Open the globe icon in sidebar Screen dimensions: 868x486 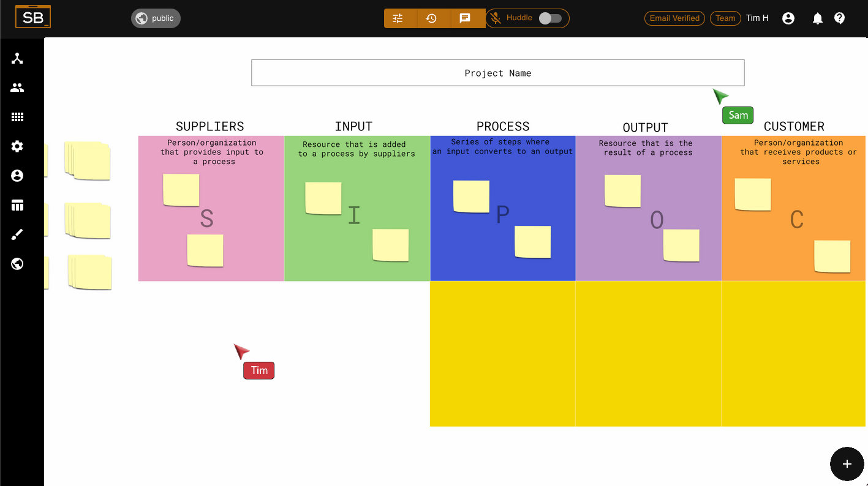pyautogui.click(x=17, y=264)
